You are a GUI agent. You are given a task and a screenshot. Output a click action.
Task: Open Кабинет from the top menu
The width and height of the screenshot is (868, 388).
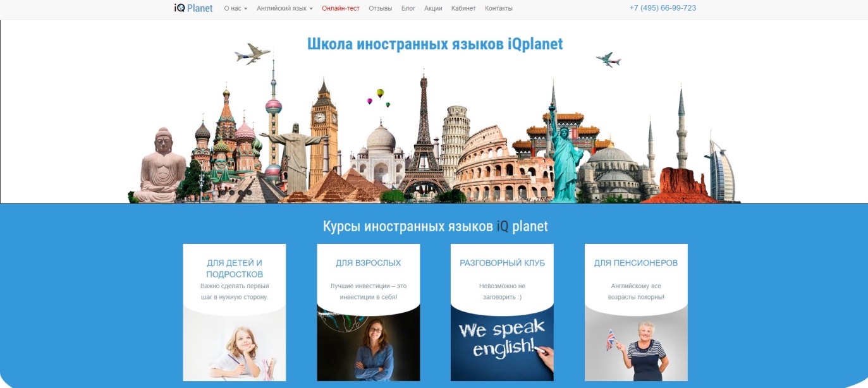click(463, 8)
